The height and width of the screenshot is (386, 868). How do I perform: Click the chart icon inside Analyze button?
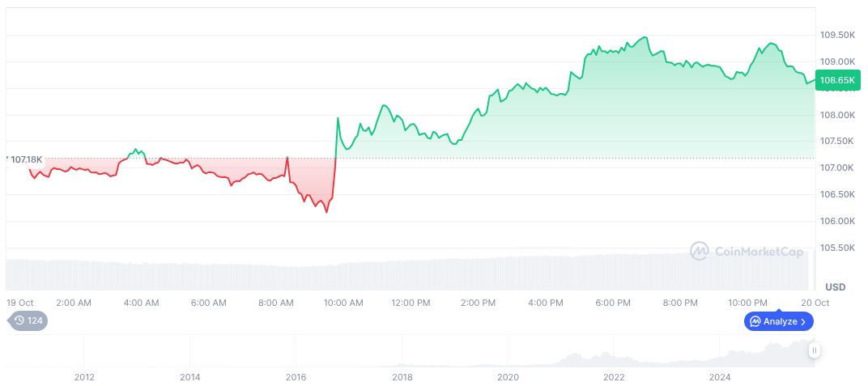(x=755, y=321)
